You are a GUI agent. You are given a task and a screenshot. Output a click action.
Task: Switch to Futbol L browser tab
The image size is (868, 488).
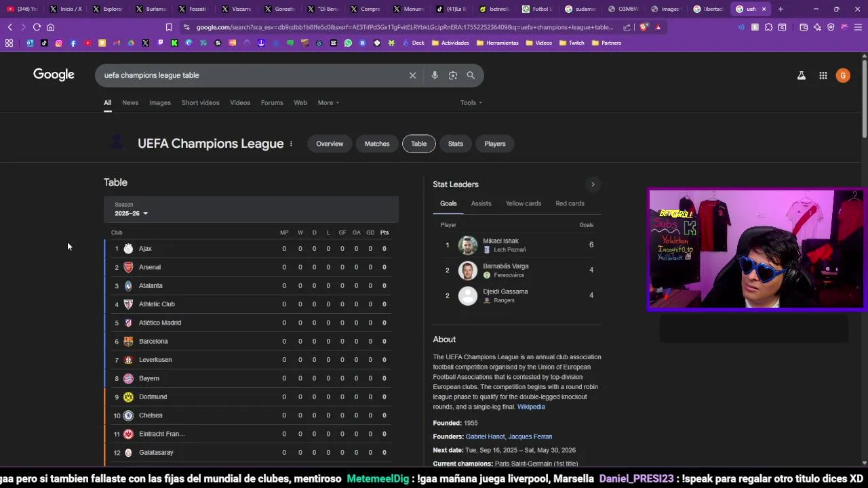536,9
